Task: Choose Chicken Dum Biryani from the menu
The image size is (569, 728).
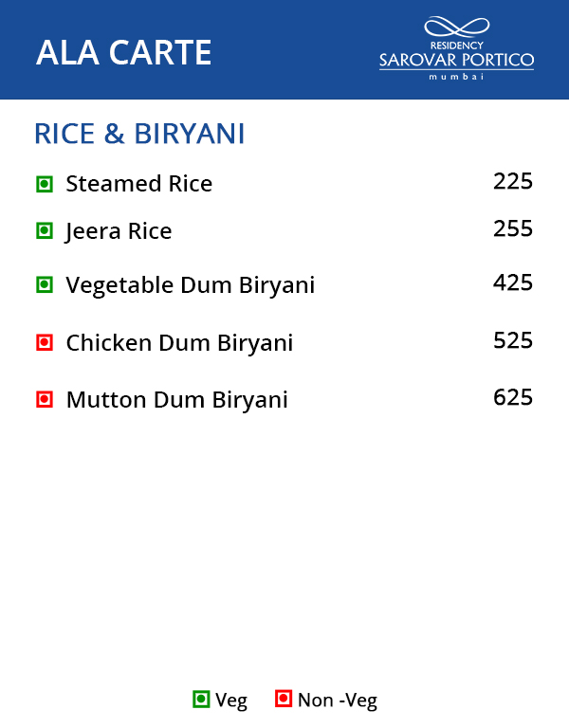Action: click(x=179, y=342)
